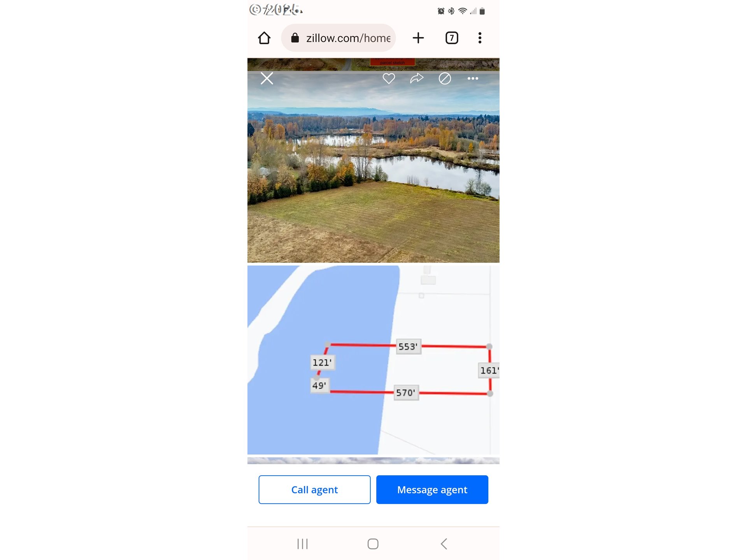Tap Android back navigation arrow
This screenshot has height=560, width=747.
pyautogui.click(x=444, y=544)
